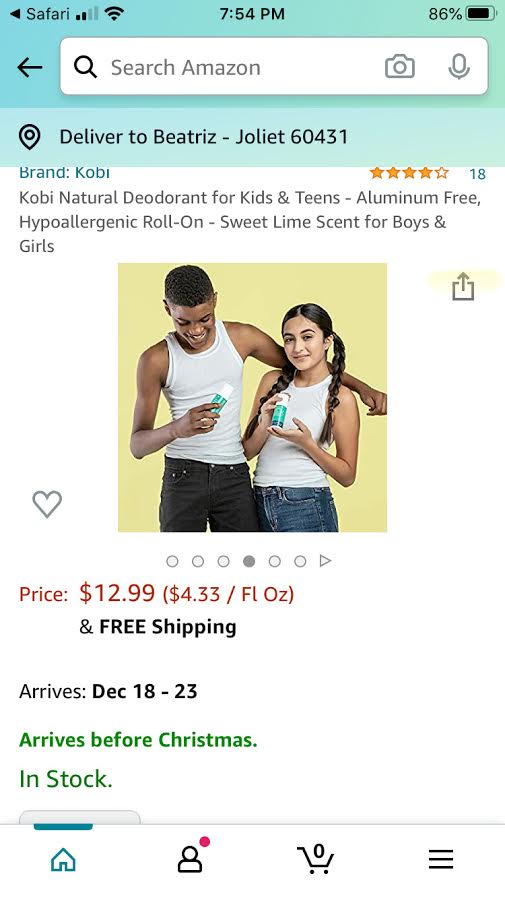Open the account profile tab

click(x=190, y=859)
